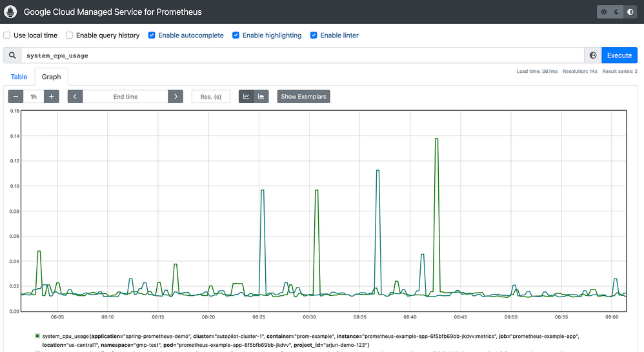Image resolution: width=644 pixels, height=352 pixels.
Task: Increase range with the plus button
Action: click(x=52, y=97)
